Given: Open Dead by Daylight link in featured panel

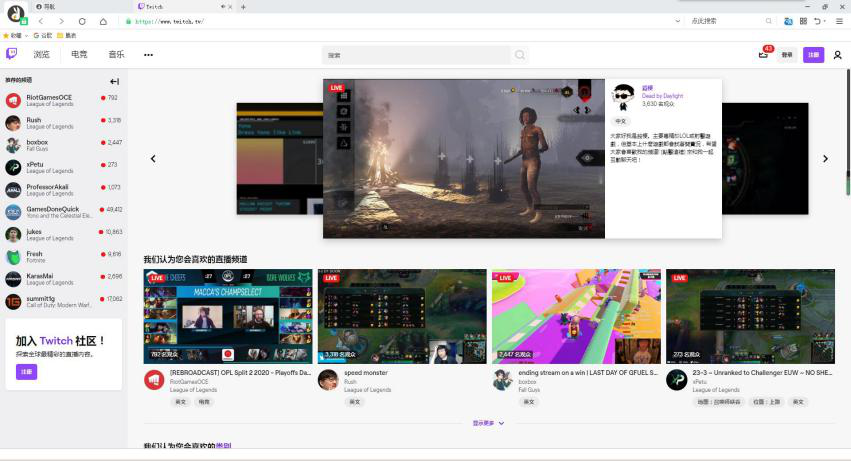Looking at the screenshot, I should (x=662, y=96).
